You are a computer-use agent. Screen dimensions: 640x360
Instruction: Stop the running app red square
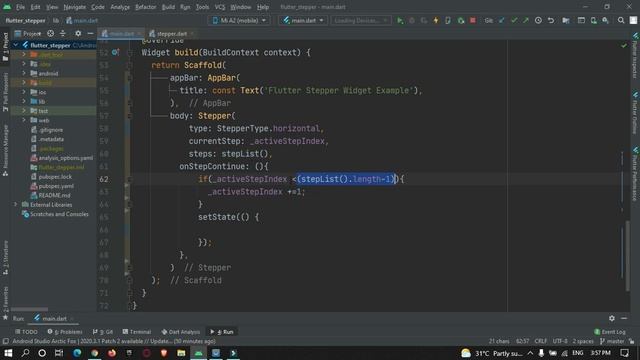tap(473, 20)
